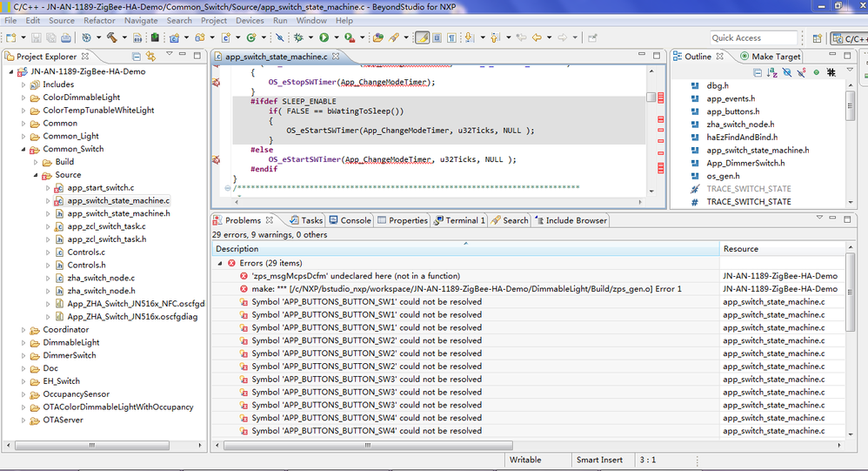Click the hammer Build icon
The height and width of the screenshot is (471, 868).
click(112, 37)
